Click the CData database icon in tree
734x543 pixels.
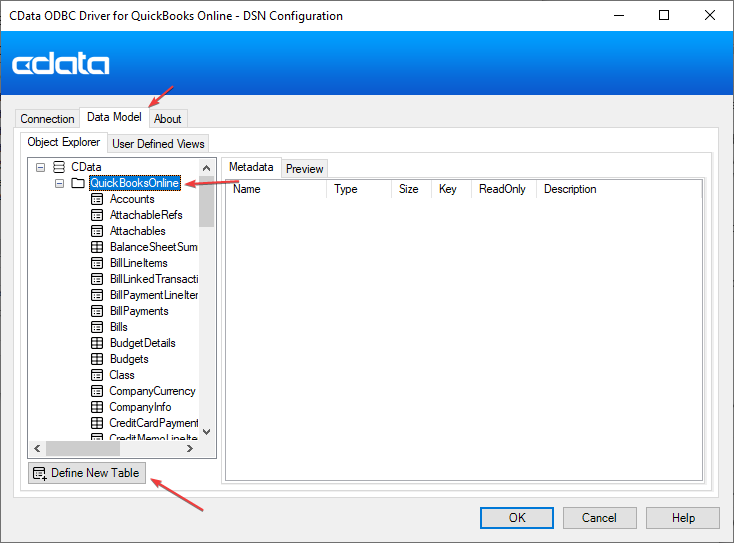59,167
